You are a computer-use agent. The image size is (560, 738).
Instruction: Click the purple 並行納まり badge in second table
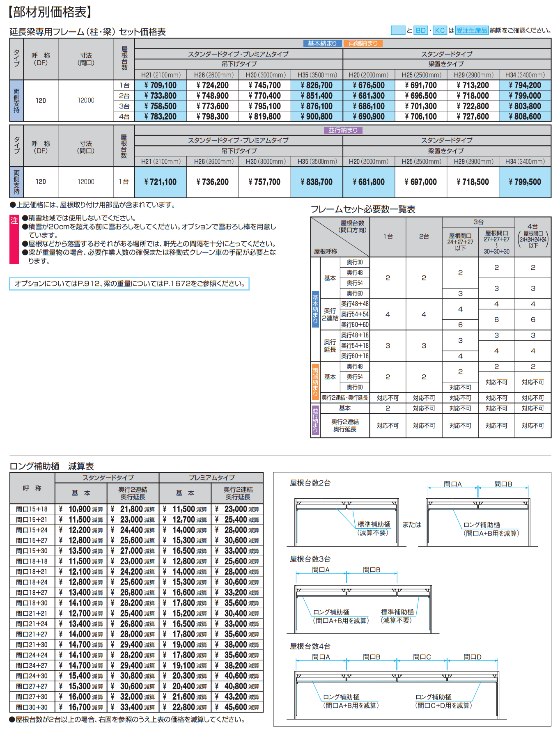pos(343,130)
